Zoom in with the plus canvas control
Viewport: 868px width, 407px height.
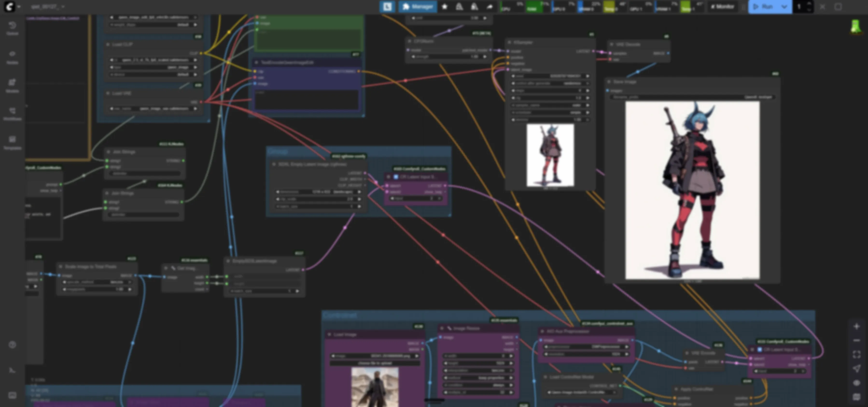tap(856, 326)
